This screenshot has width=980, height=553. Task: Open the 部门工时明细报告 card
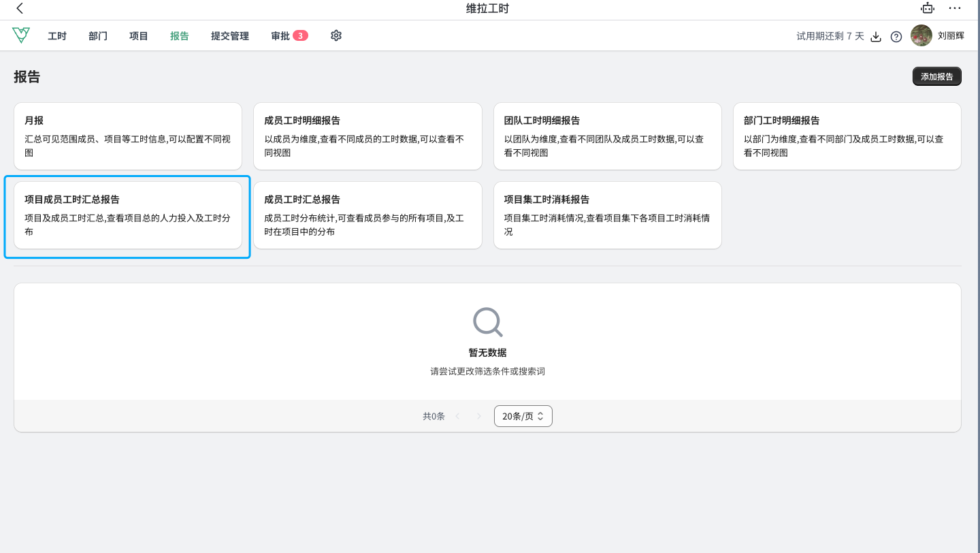(847, 136)
